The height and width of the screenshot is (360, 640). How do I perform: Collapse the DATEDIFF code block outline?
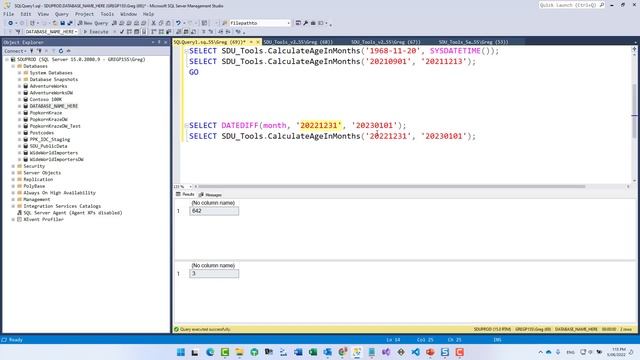[x=186, y=125]
